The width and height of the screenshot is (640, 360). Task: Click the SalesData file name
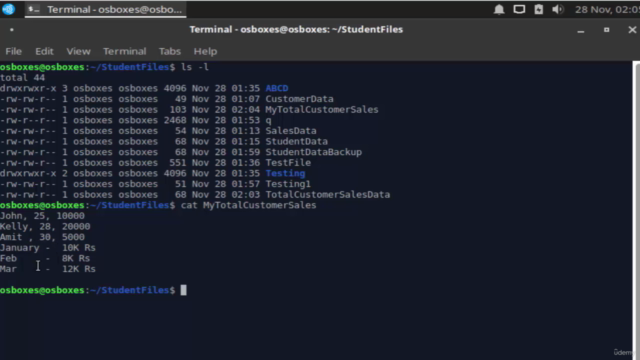coord(291,131)
